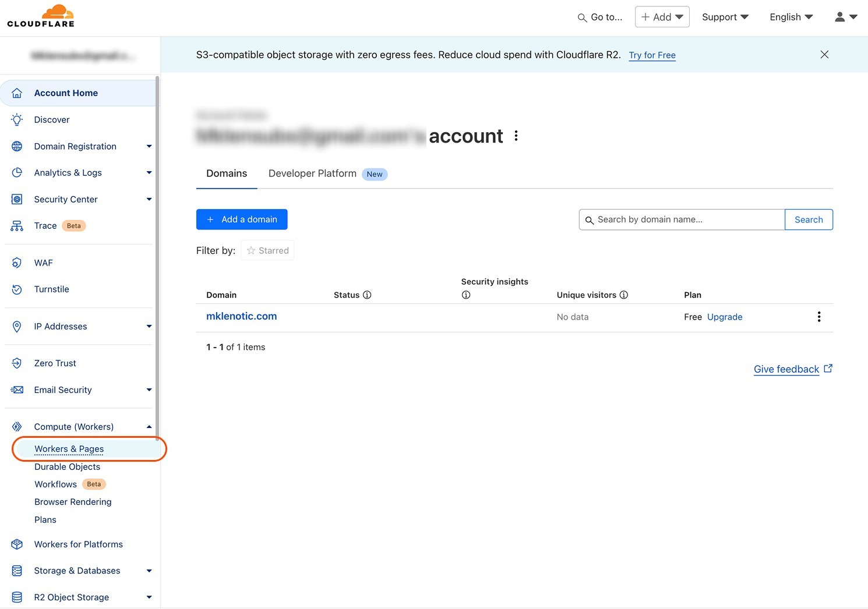The height and width of the screenshot is (609, 868).
Task: Open Durable Objects
Action: (x=67, y=467)
